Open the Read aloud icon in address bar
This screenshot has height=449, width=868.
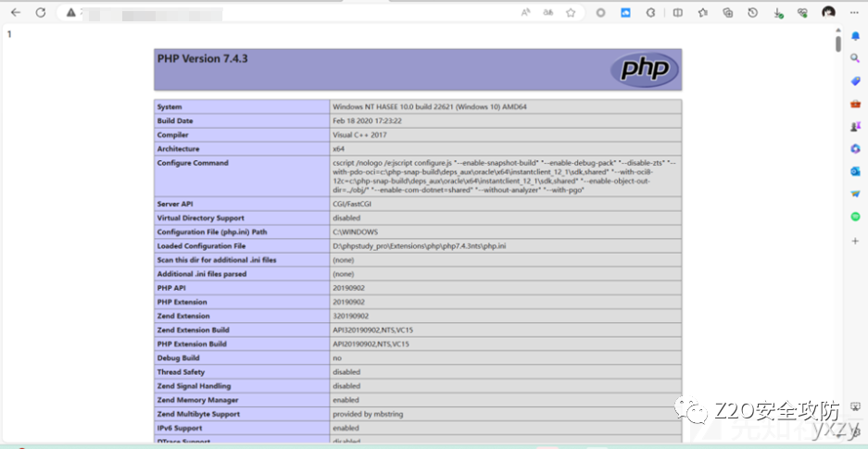(x=526, y=13)
